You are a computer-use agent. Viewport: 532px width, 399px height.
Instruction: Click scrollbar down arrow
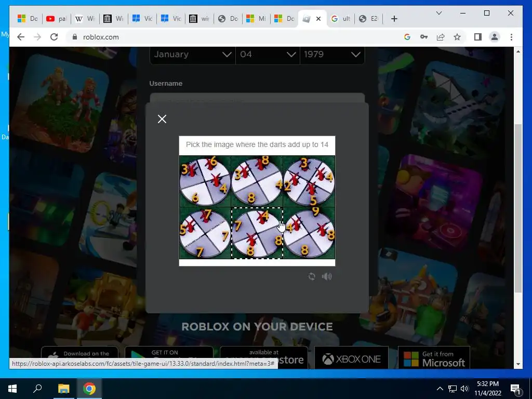[x=518, y=364]
